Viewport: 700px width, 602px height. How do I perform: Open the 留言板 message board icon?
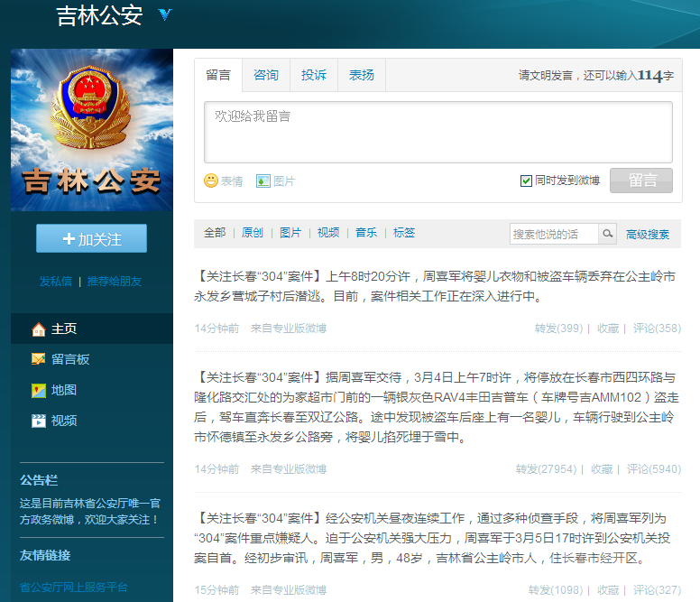[39, 359]
